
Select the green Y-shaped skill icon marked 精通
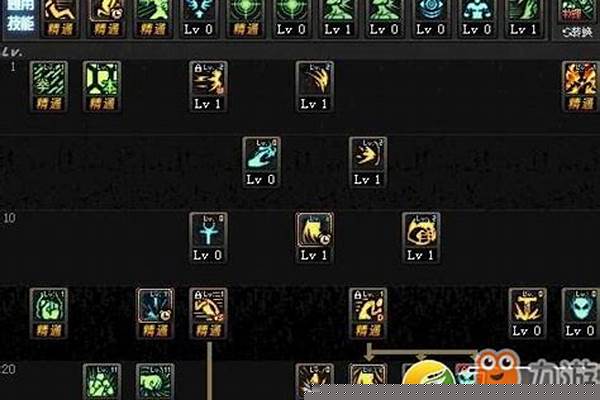point(102,87)
